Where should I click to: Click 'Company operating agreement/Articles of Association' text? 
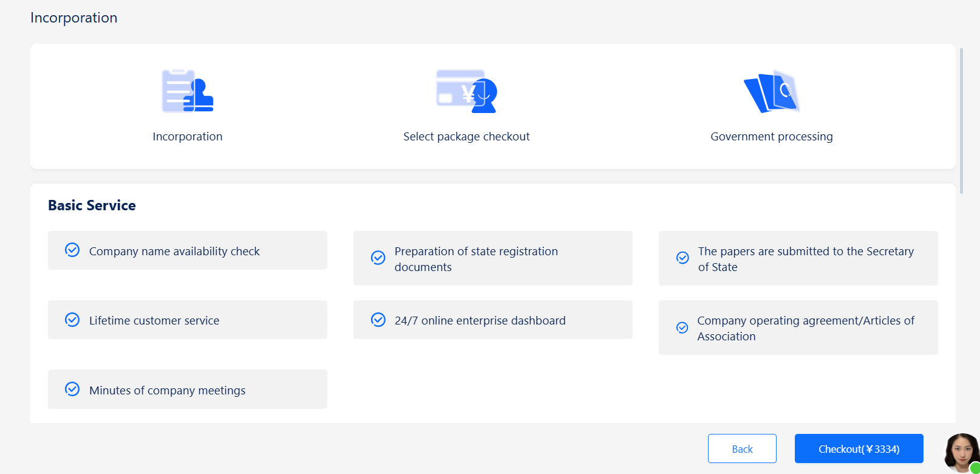click(x=806, y=328)
